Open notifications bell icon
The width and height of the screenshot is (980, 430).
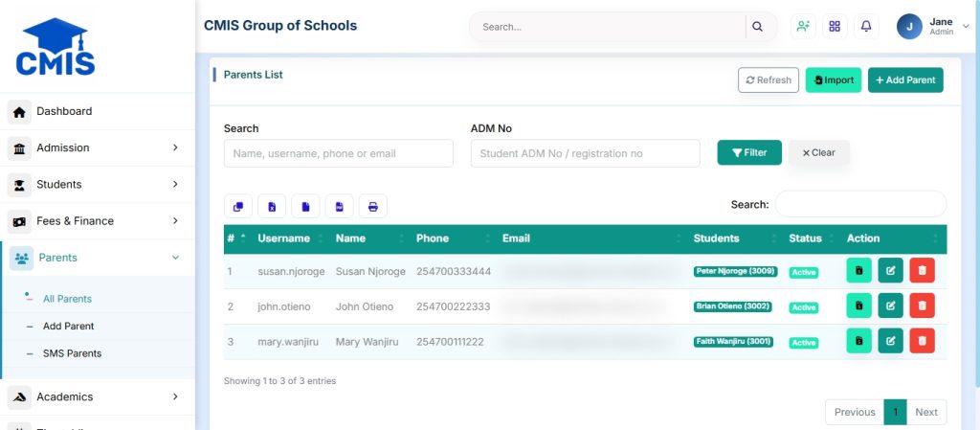[x=866, y=26]
